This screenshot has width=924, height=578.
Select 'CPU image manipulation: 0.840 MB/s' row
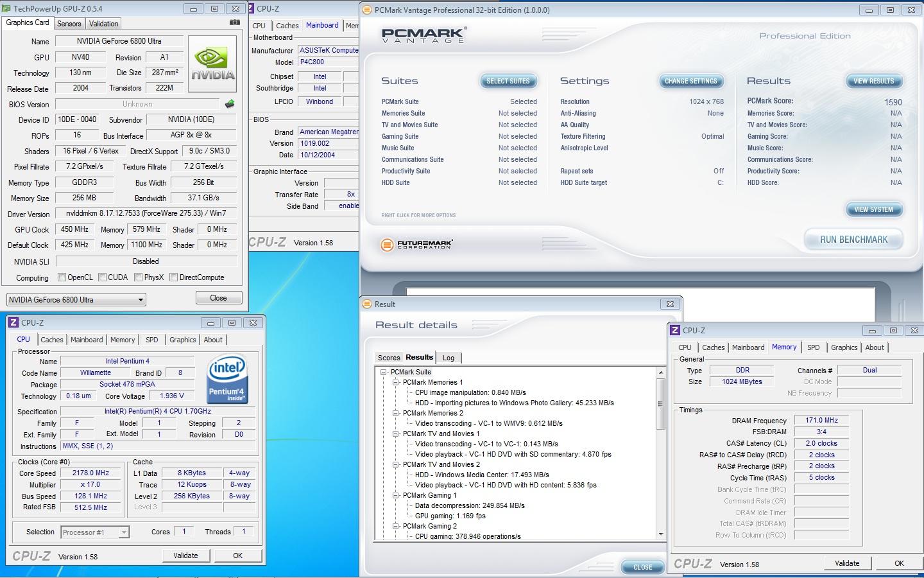[470, 392]
